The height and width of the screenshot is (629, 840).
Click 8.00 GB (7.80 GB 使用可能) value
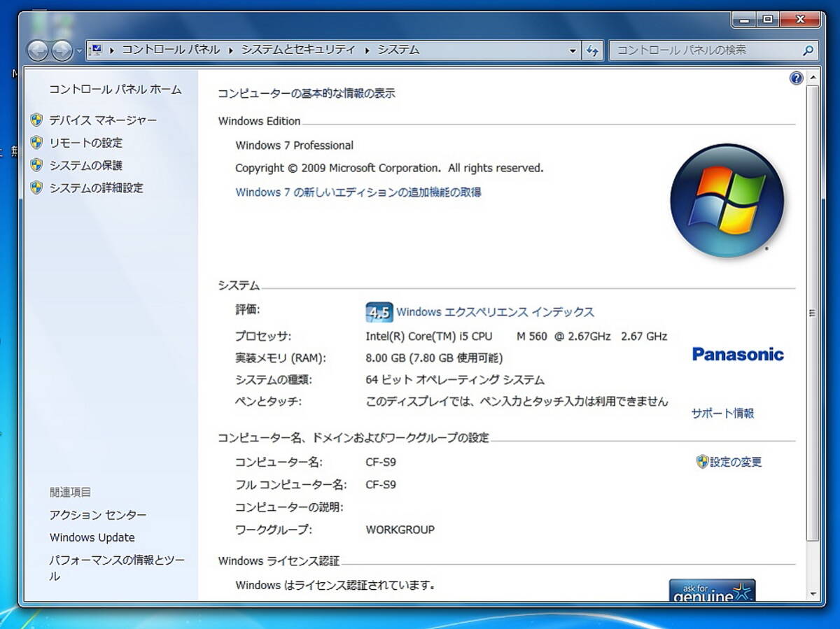(434, 358)
